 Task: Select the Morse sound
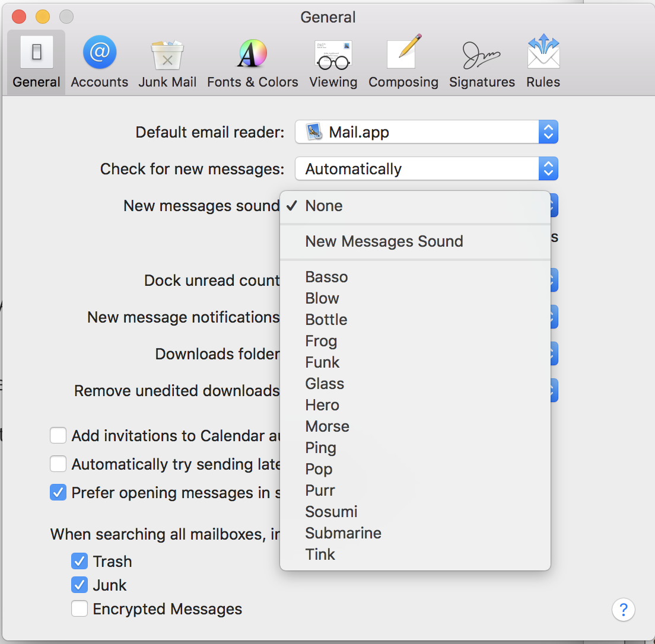coord(415,426)
